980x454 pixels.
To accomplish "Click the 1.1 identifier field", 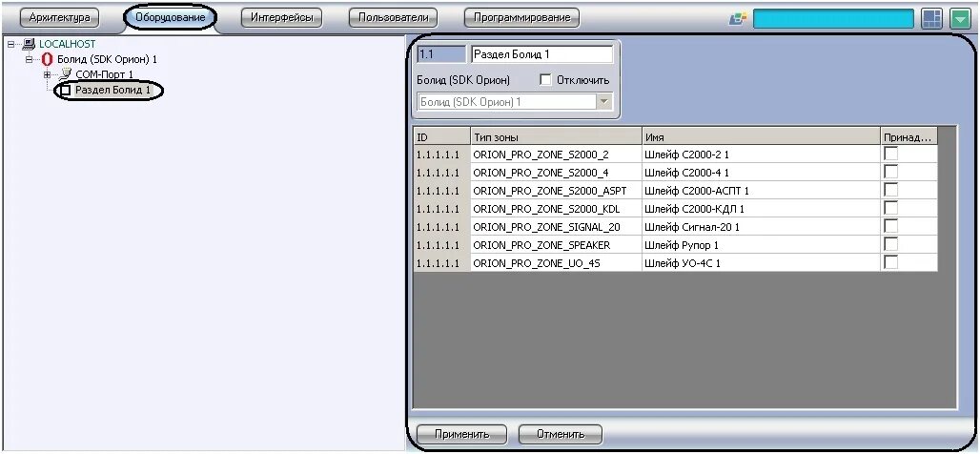I will (442, 54).
